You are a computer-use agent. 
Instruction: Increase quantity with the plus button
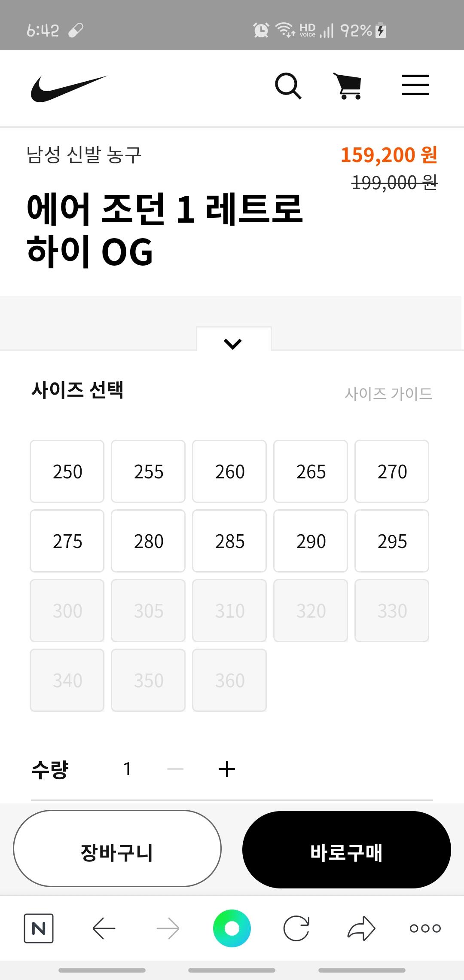click(227, 769)
